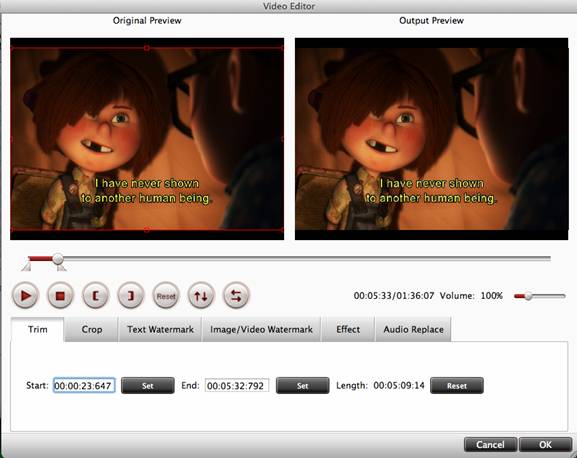Cancel the video editor dialog
The image size is (577, 458).
coord(490,445)
